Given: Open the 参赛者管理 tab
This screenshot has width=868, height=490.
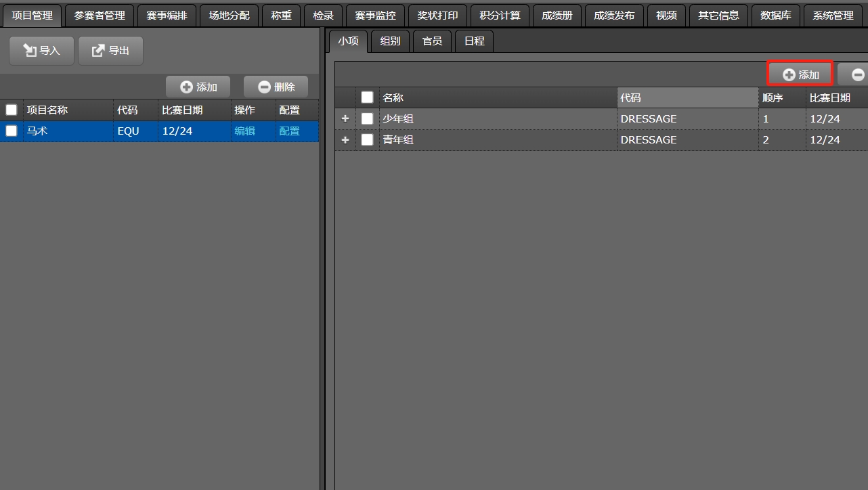Looking at the screenshot, I should (100, 15).
